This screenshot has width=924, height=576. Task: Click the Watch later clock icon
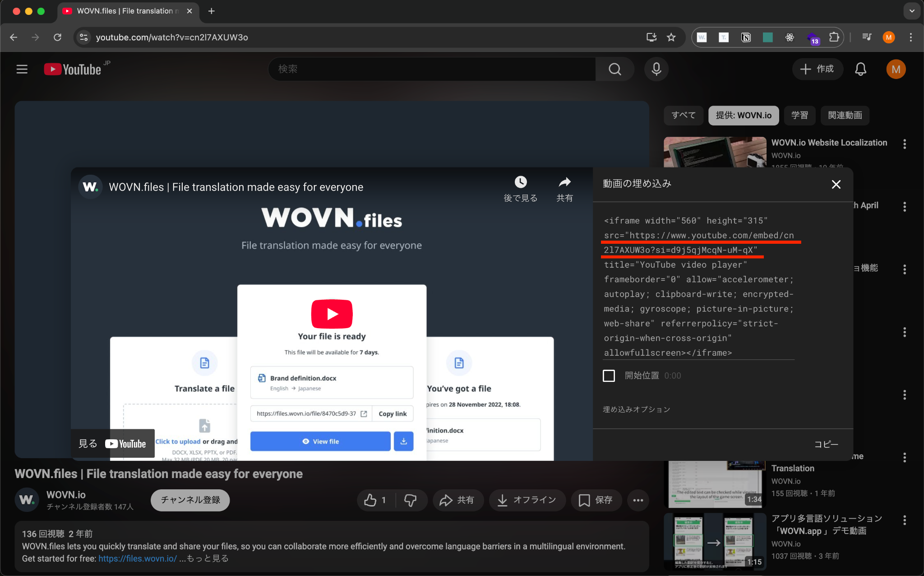click(x=521, y=182)
